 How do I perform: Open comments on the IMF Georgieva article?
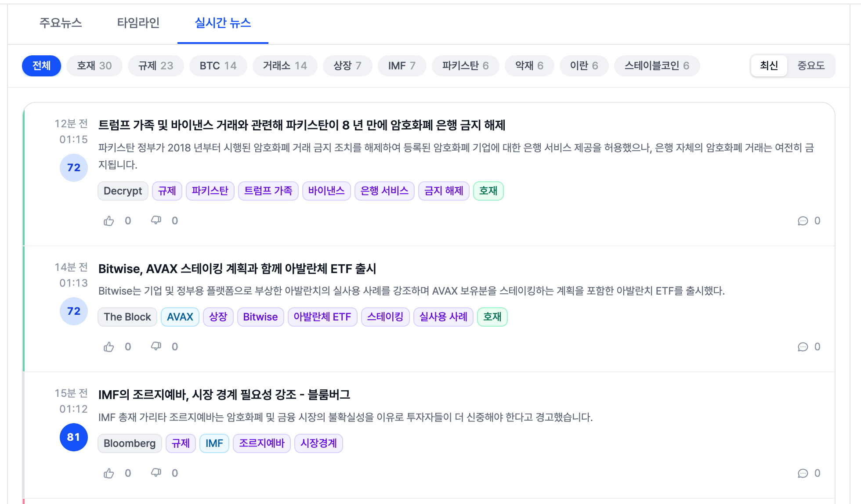click(803, 473)
